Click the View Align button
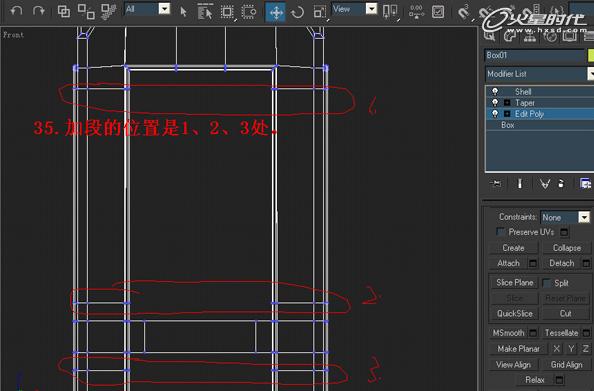Screen dimensions: 594x391 pos(513,365)
